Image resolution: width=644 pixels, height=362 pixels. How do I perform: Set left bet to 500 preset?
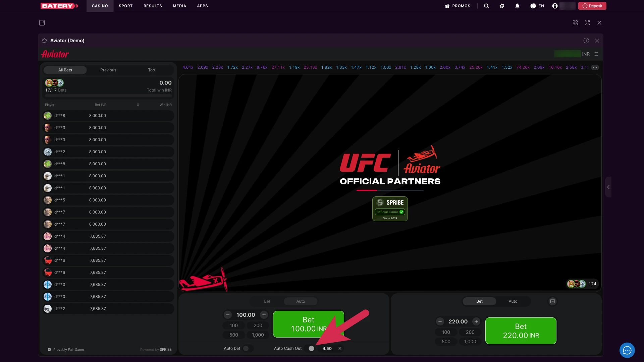[x=234, y=335]
